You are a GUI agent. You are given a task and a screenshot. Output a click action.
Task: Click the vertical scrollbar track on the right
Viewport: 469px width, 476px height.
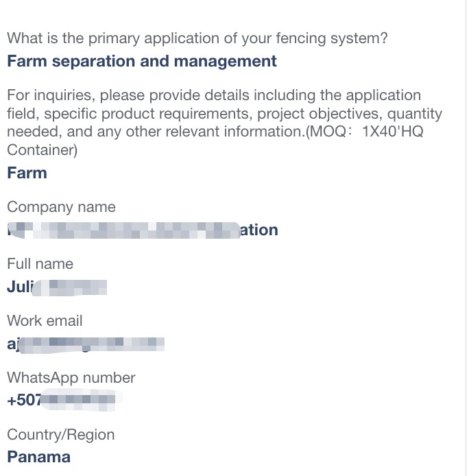point(466,238)
